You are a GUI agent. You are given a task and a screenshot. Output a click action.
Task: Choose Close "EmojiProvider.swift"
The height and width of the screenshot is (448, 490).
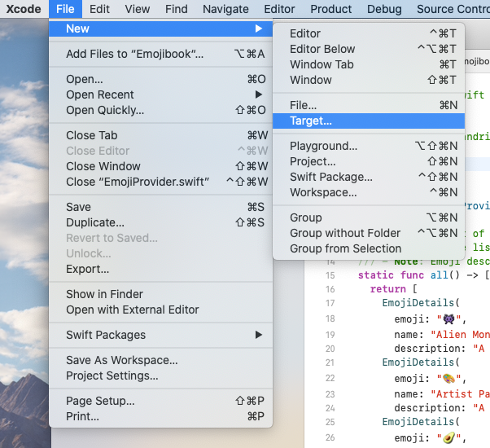pyautogui.click(x=161, y=182)
